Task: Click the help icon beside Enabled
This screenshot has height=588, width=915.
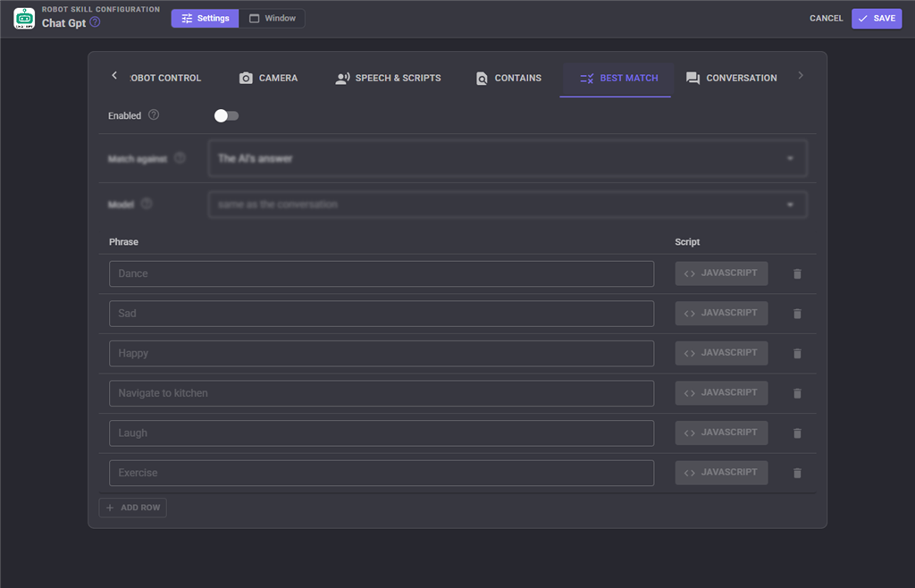Action: (154, 115)
